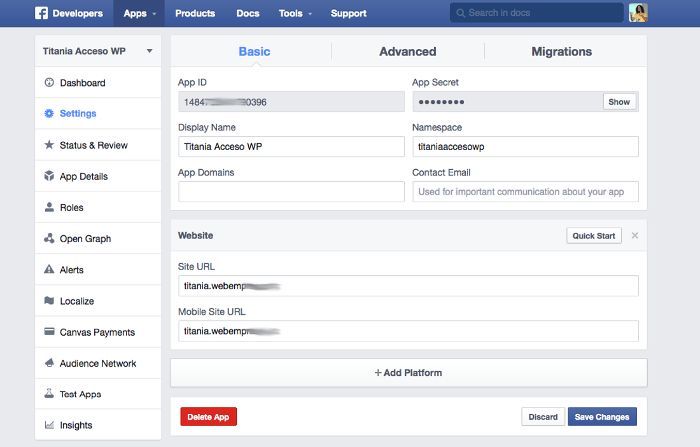Click the Insights chart icon
This screenshot has width=700, height=447.
pyautogui.click(x=49, y=425)
